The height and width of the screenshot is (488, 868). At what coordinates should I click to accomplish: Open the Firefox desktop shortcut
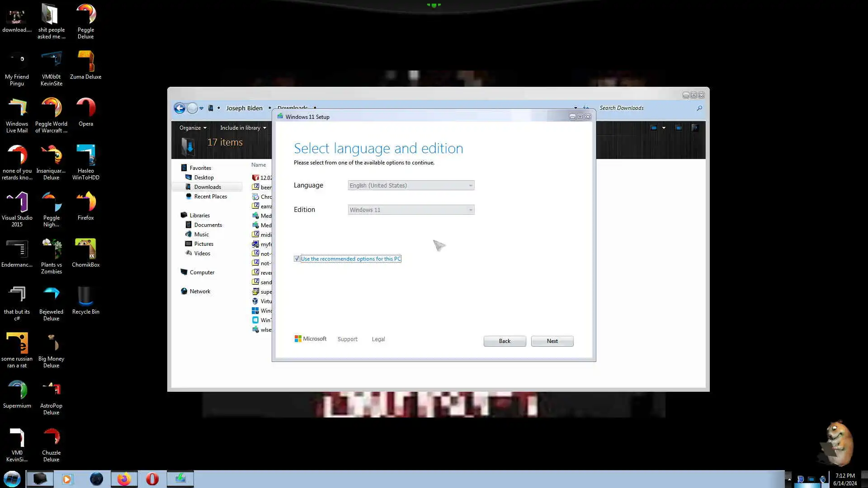coord(85,203)
